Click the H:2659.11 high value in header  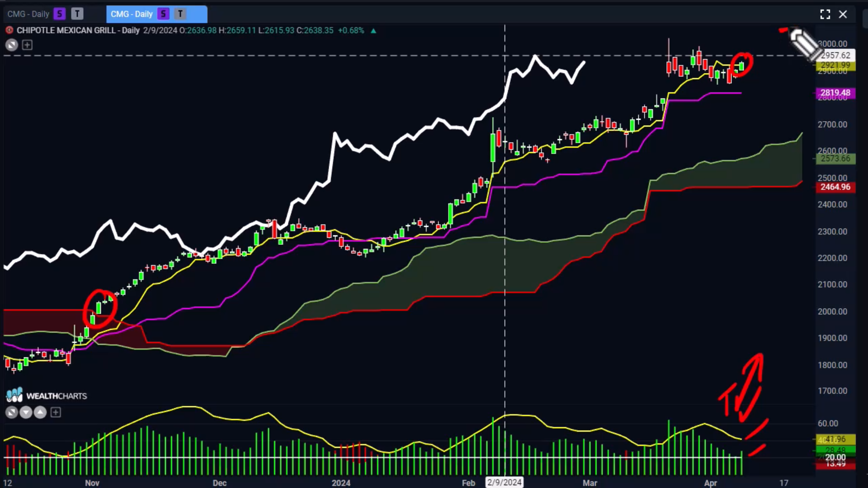point(237,30)
